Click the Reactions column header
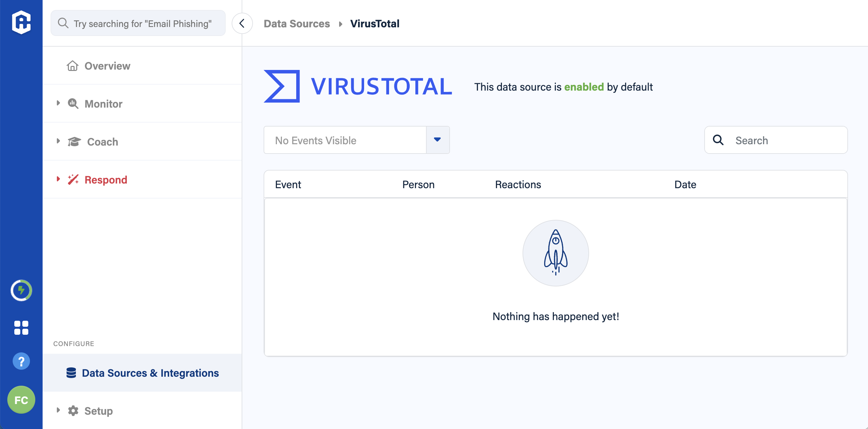The width and height of the screenshot is (868, 429). click(x=518, y=185)
